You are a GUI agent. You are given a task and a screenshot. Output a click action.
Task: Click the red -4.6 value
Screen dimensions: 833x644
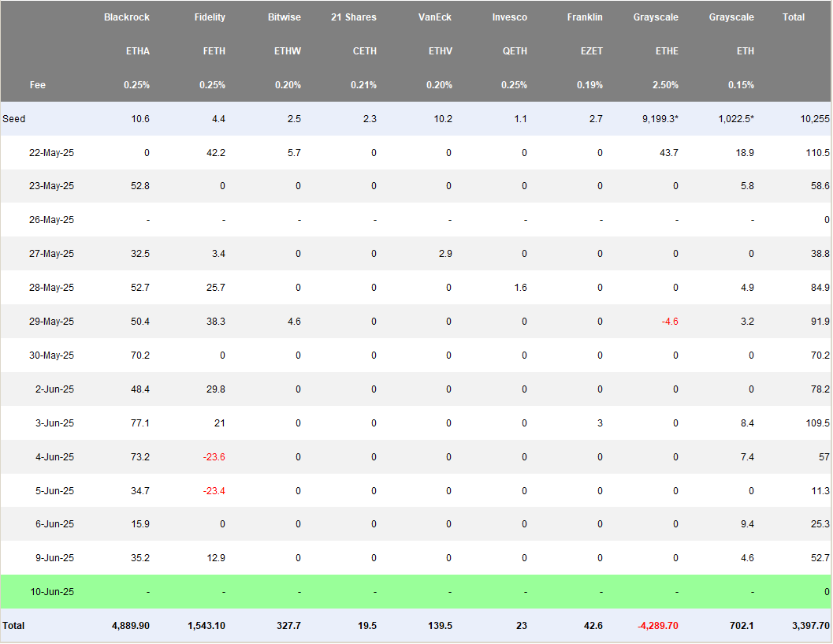click(x=670, y=322)
